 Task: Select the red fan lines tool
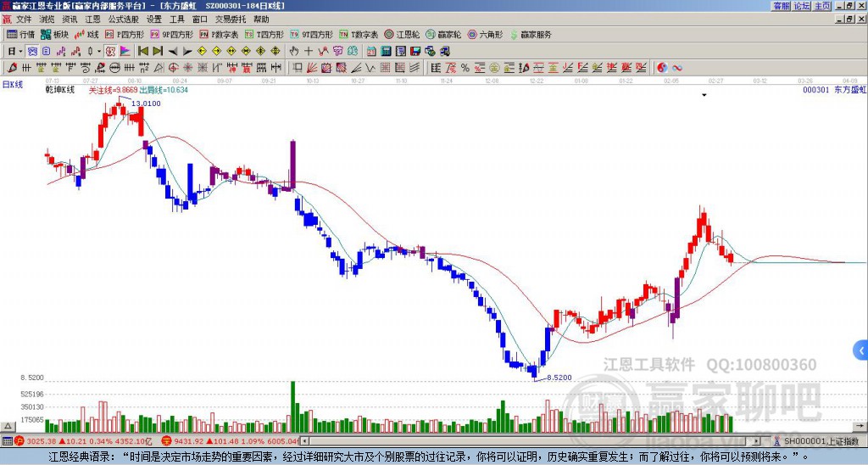pyautogui.click(x=312, y=68)
